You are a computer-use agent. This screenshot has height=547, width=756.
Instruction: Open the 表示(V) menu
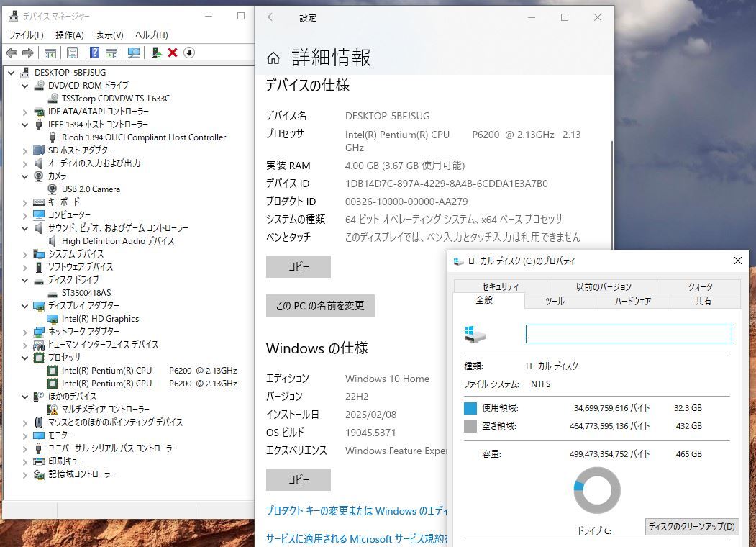click(x=109, y=35)
